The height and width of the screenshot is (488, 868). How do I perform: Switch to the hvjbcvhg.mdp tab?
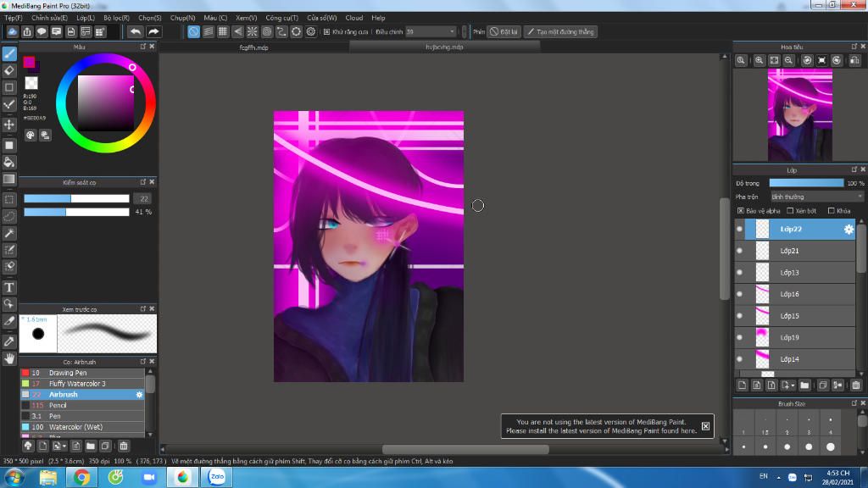coord(444,47)
